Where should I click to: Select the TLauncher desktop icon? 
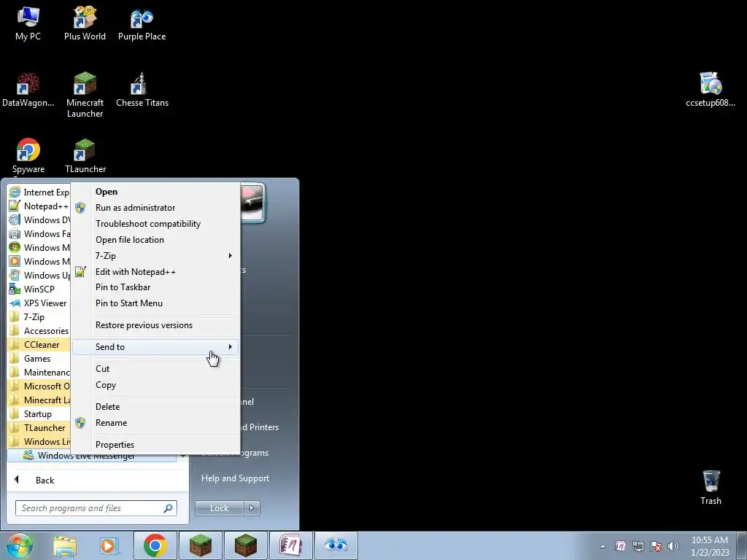pyautogui.click(x=85, y=156)
